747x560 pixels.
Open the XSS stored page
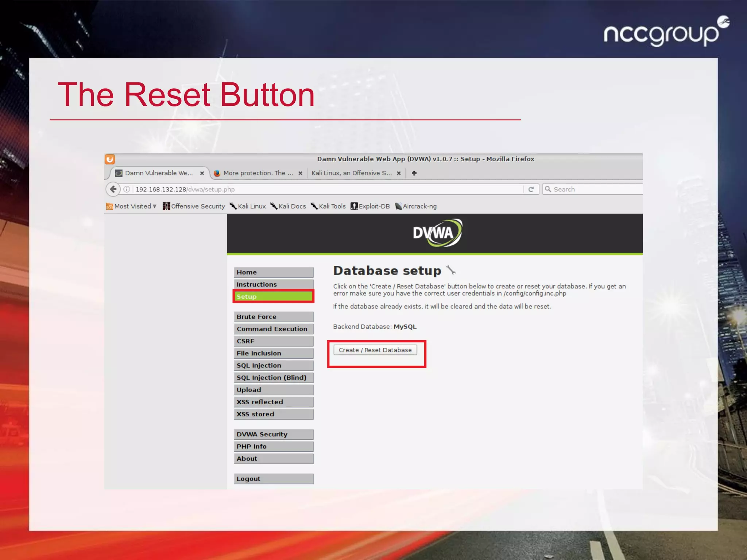274,414
